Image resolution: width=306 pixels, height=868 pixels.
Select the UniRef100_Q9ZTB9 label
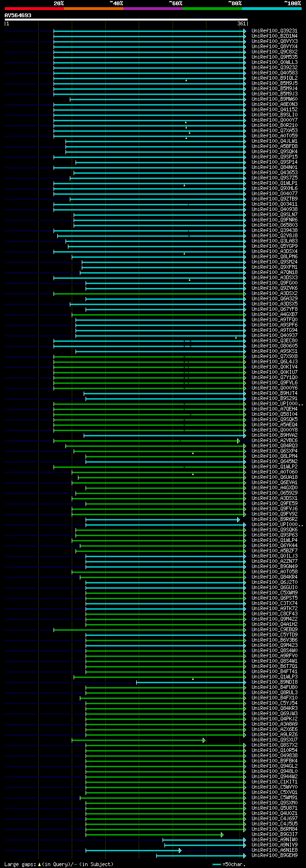tap(274, 199)
